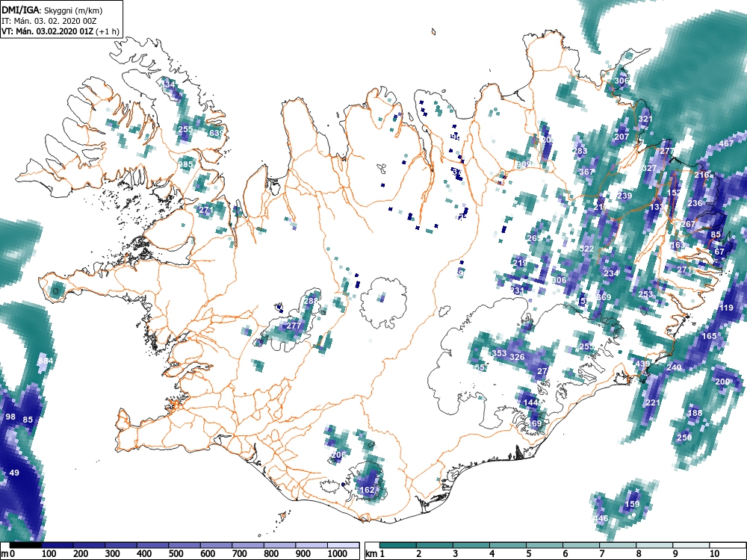The height and width of the screenshot is (560, 747).
Task: Click the visibility value 240 on the southeast coast
Action: [x=674, y=367]
